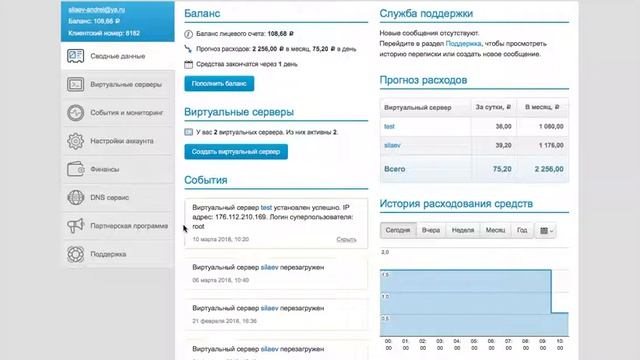Click the 36,00 daily cost cell
Viewport: 640px width, 360px height.
click(503, 127)
